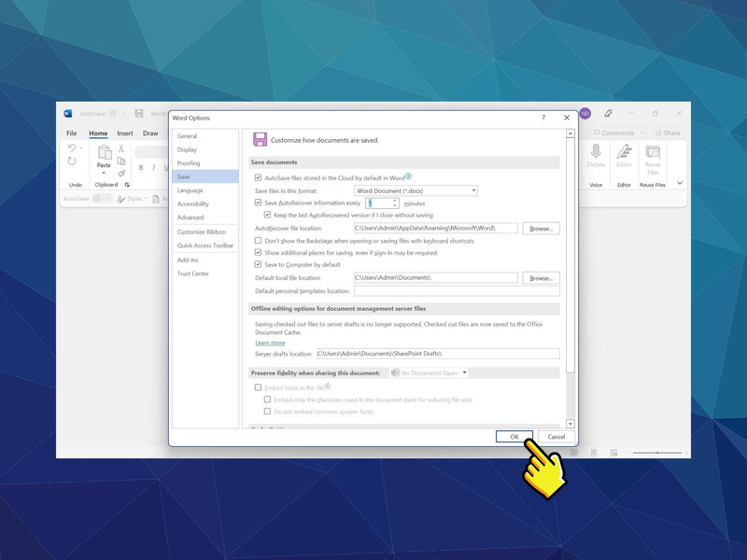Open the Editor pane icon
Image resolution: width=747 pixels, height=560 pixels.
pyautogui.click(x=624, y=152)
